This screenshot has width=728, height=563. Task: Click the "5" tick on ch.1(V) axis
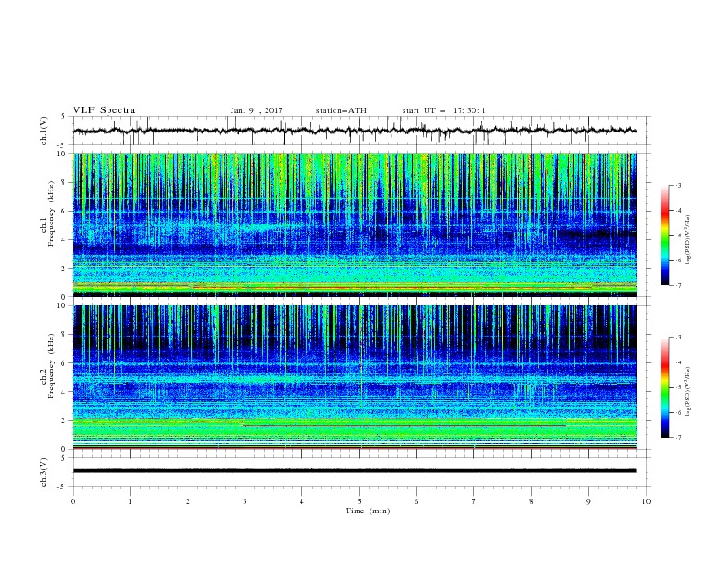(x=63, y=117)
